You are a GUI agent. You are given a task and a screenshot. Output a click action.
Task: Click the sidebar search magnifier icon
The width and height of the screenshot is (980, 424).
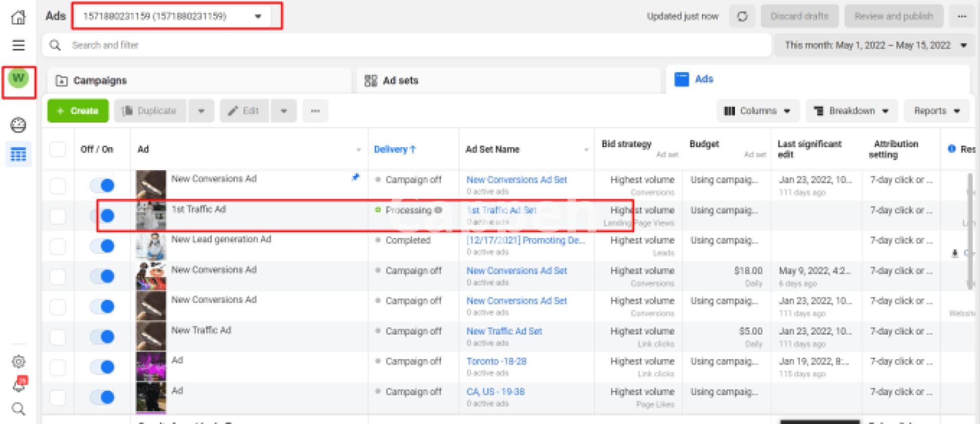pyautogui.click(x=18, y=409)
